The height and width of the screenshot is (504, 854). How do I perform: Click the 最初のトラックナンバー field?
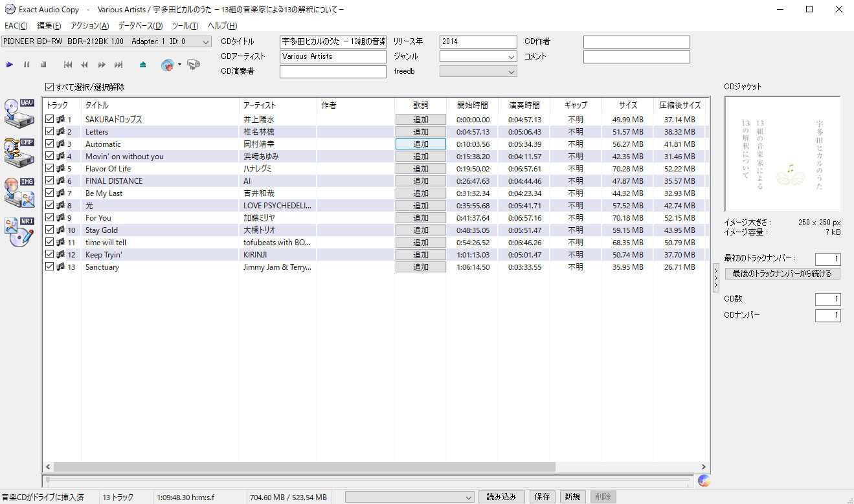(827, 259)
